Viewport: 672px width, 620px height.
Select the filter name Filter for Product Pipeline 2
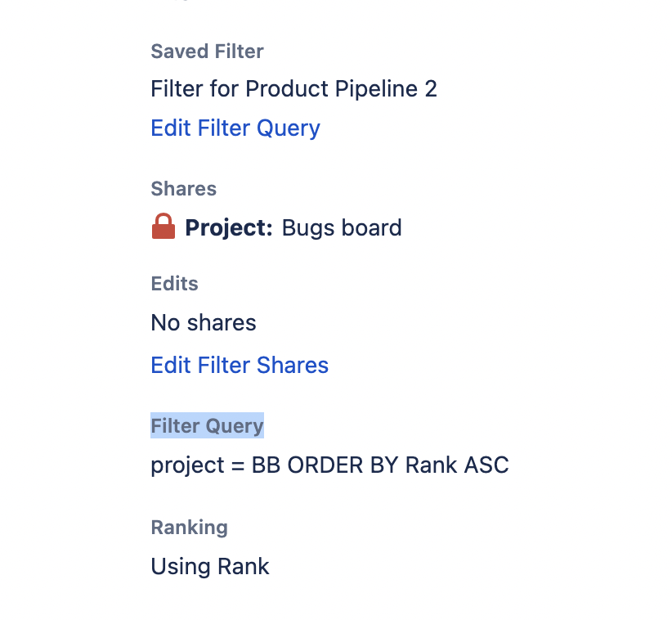[x=293, y=88]
